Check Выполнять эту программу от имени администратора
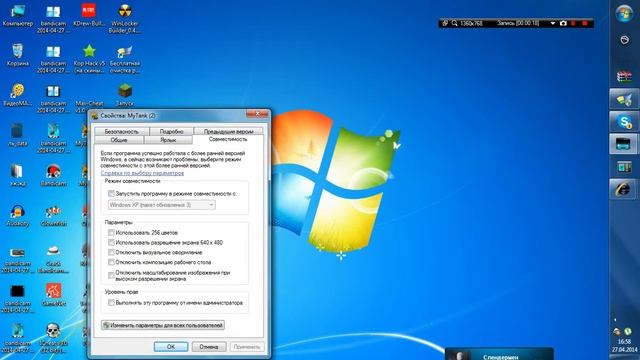 pos(111,303)
